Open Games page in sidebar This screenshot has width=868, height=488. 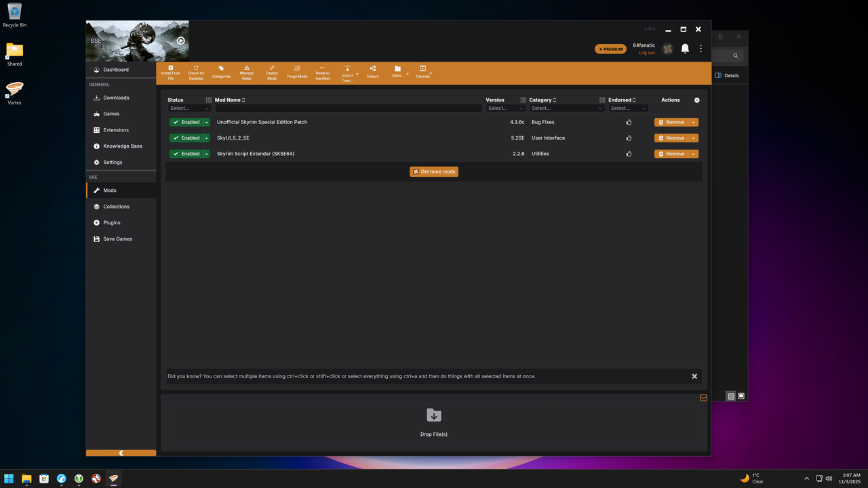[x=121, y=114]
